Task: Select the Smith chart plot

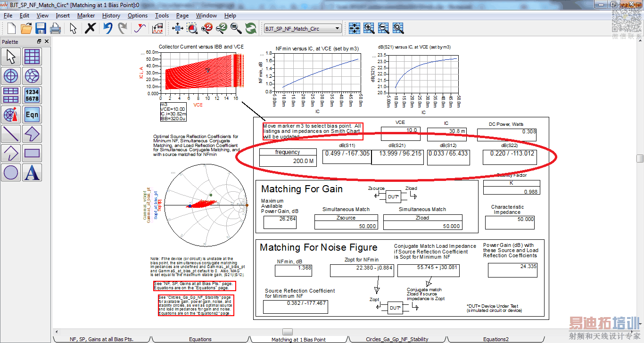Action: (x=206, y=205)
